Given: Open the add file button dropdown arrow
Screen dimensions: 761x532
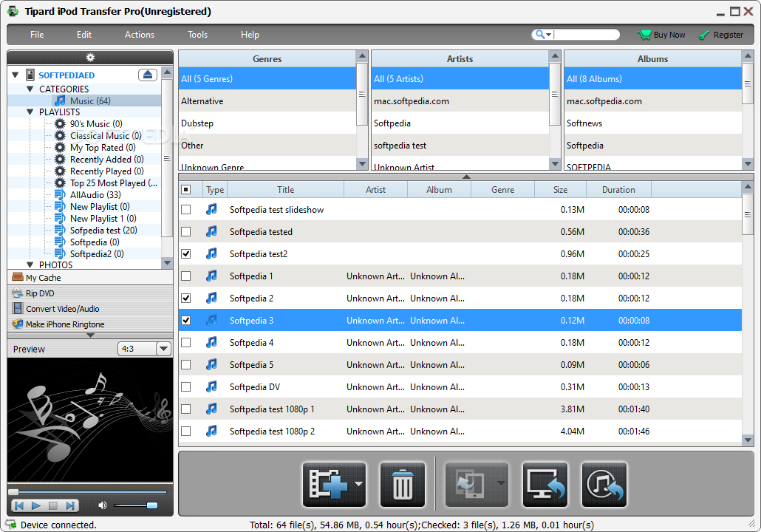Looking at the screenshot, I should click(358, 484).
